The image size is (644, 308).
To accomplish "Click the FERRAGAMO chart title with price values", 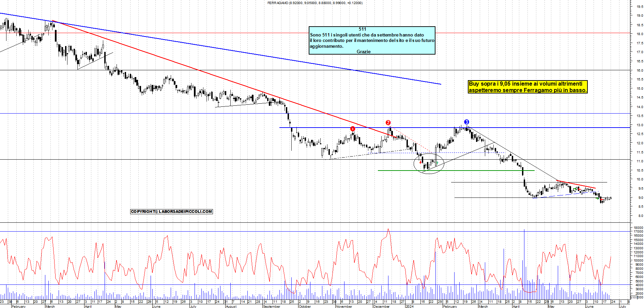I will 315,3.
